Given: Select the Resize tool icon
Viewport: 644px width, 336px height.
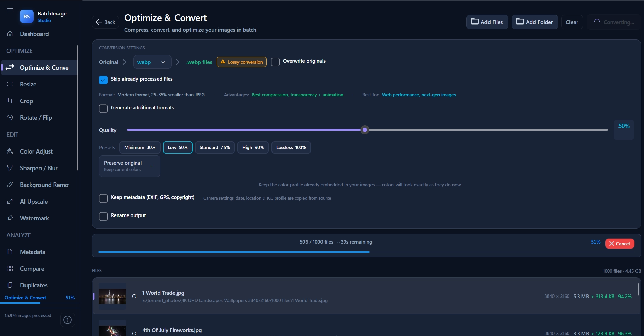Looking at the screenshot, I should 10,84.
